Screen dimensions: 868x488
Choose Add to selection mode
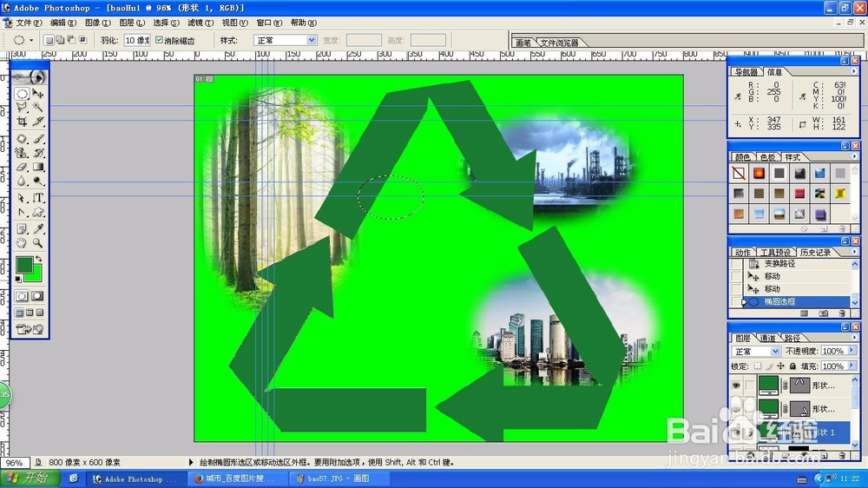pos(60,40)
